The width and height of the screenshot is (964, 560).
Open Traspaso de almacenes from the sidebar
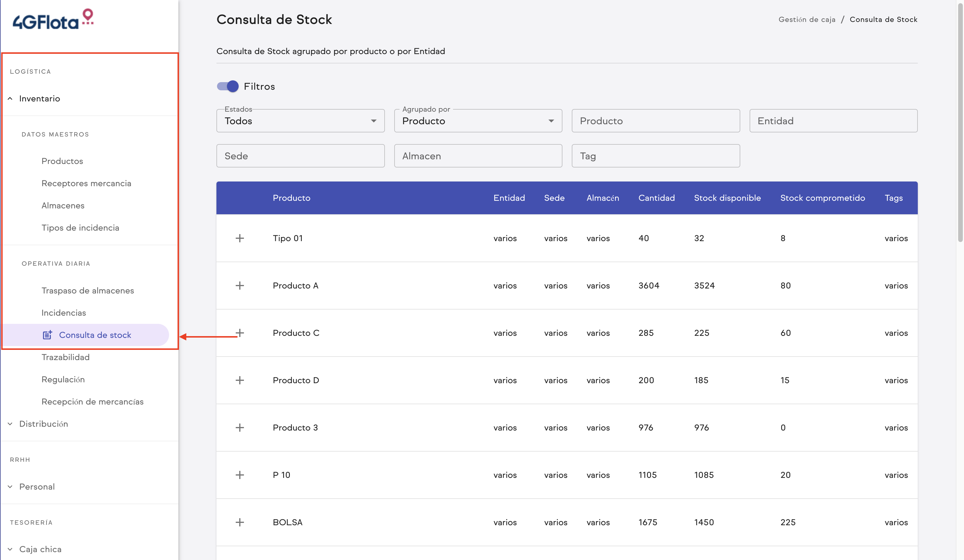[88, 290]
